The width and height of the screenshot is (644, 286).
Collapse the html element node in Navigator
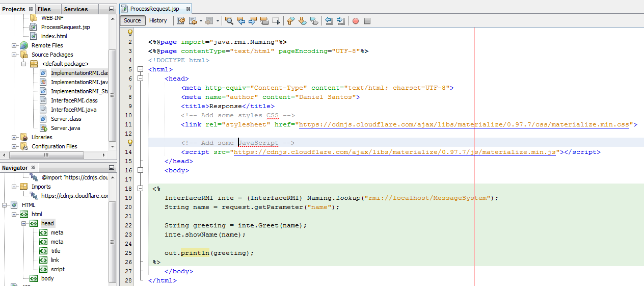click(x=14, y=214)
